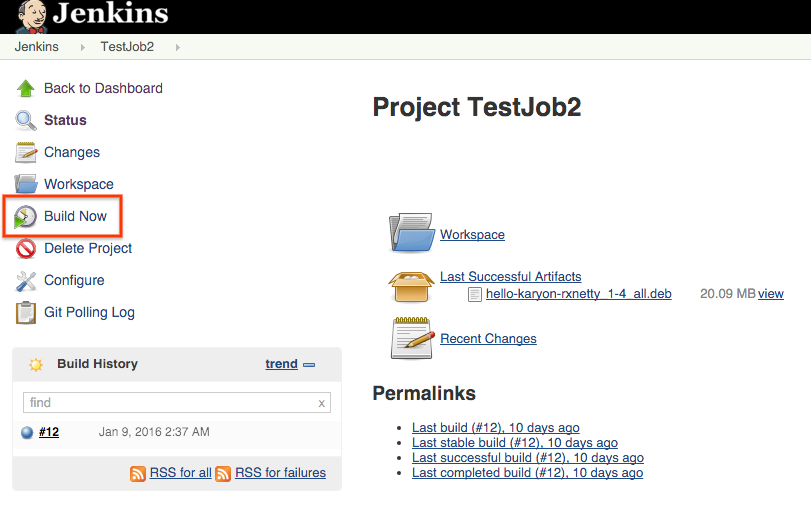The width and height of the screenshot is (811, 511).
Task: Click the Status magnifying glass icon
Action: click(x=25, y=121)
